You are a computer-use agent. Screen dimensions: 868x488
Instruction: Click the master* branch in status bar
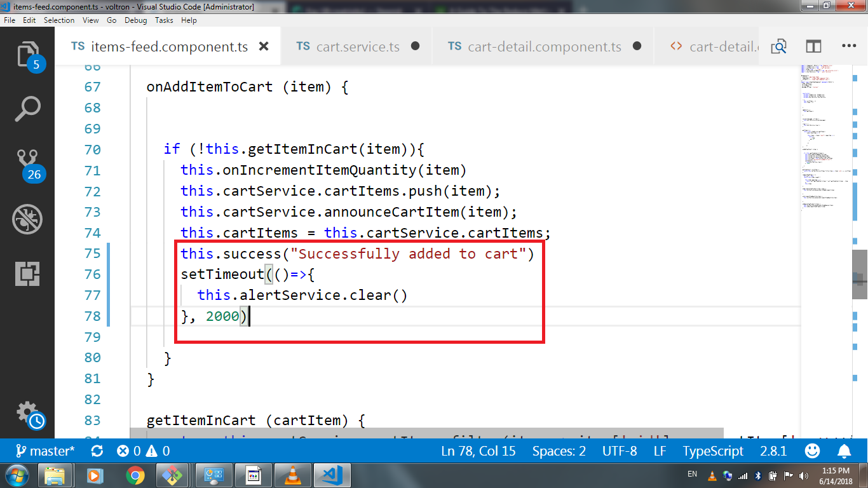click(46, 451)
